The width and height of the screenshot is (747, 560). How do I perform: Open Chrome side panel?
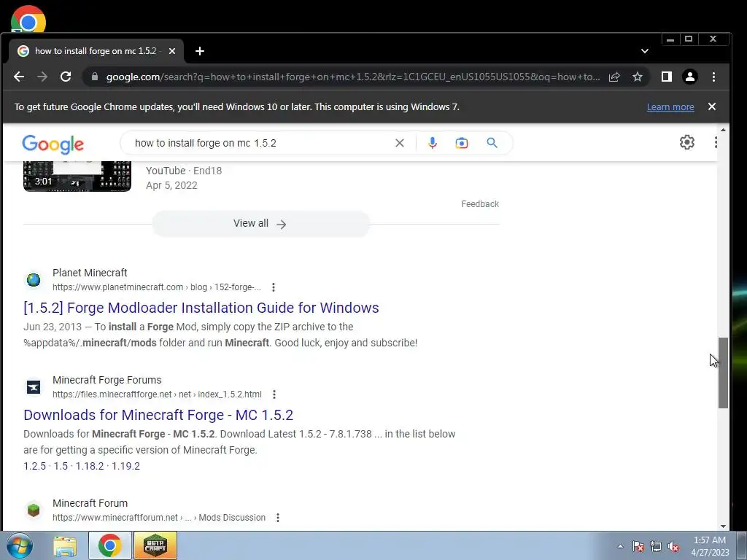point(667,77)
